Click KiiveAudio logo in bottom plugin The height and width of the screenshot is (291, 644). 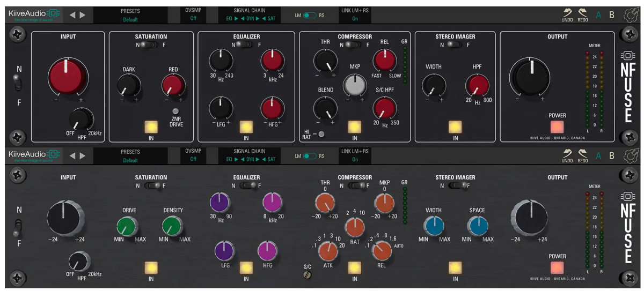point(34,155)
